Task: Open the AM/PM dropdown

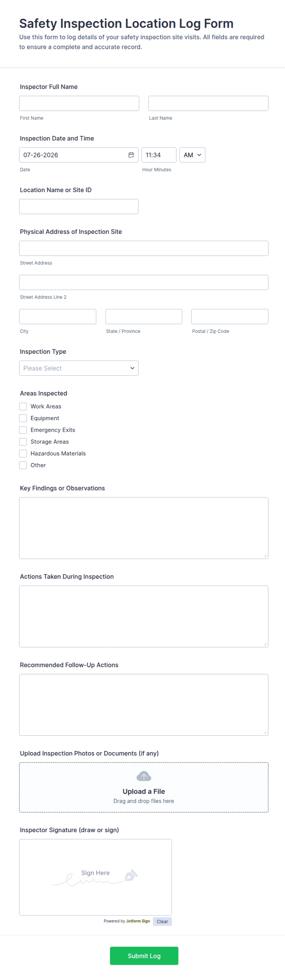Action: 192,155
